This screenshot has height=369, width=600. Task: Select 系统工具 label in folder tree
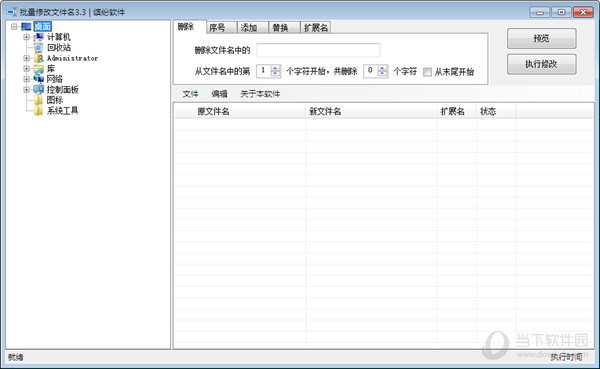(62, 111)
